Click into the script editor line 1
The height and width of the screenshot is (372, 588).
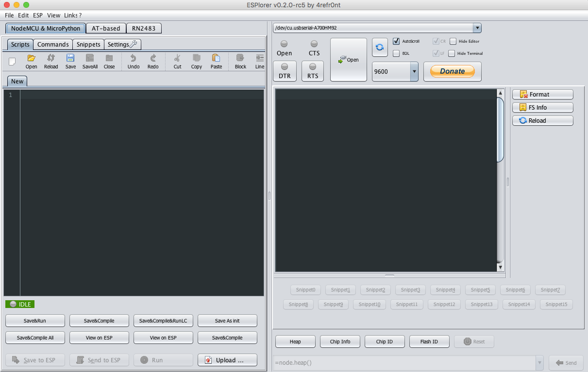tap(142, 95)
